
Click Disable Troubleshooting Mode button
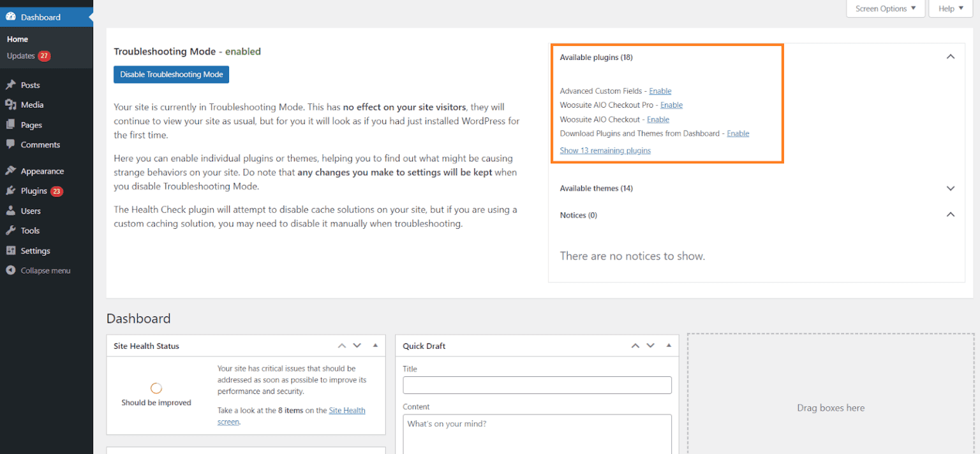point(171,74)
